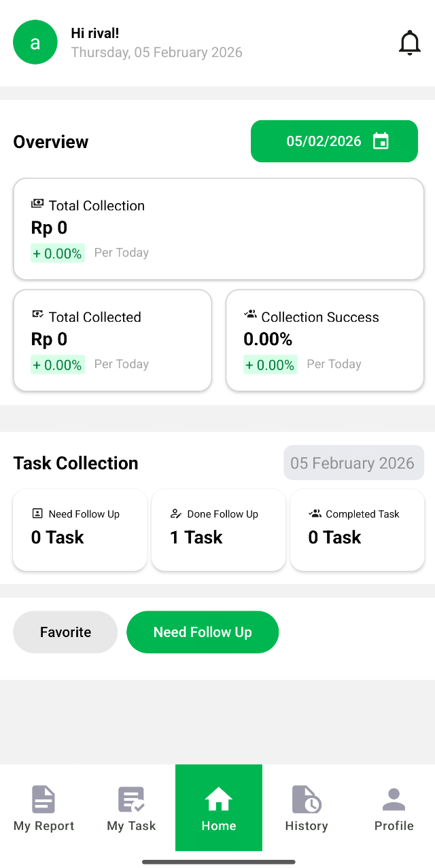Image resolution: width=435 pixels, height=868 pixels.
Task: Open Task Collection date 05 February 2026
Action: (x=353, y=463)
